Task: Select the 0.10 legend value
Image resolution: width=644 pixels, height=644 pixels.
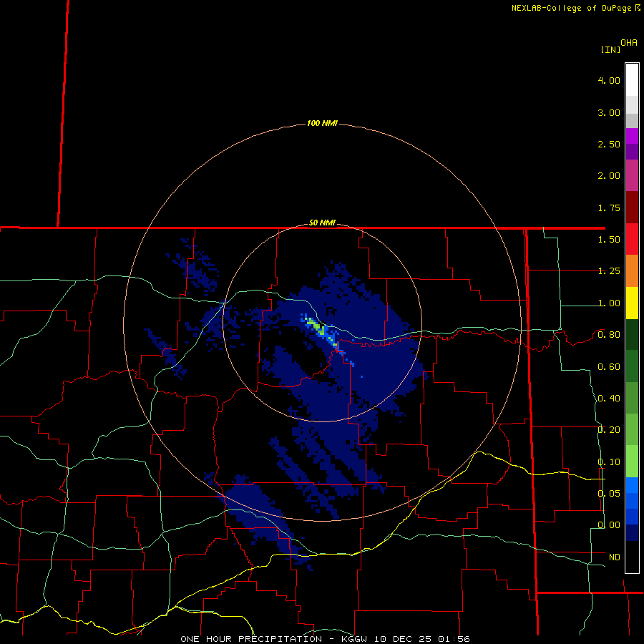Action: click(609, 462)
